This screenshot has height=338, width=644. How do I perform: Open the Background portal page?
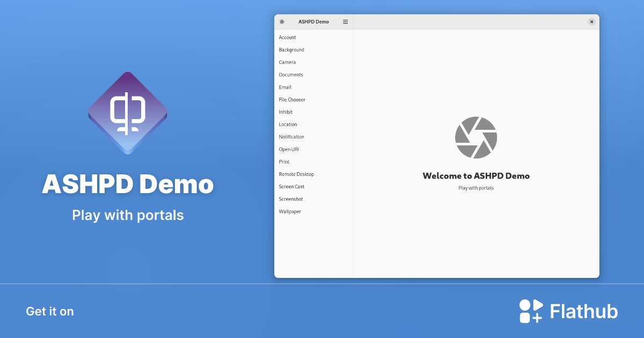291,49
